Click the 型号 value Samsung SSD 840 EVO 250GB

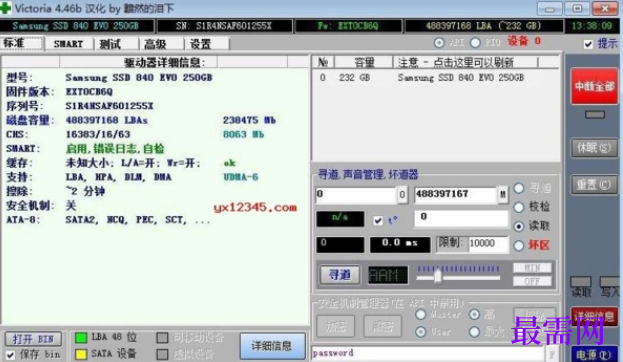(139, 77)
